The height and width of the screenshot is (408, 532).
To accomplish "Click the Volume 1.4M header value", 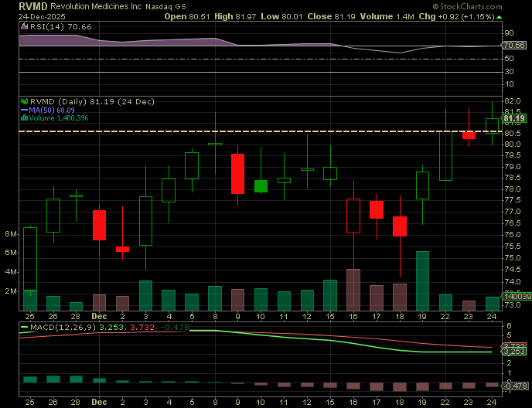I will pos(387,17).
